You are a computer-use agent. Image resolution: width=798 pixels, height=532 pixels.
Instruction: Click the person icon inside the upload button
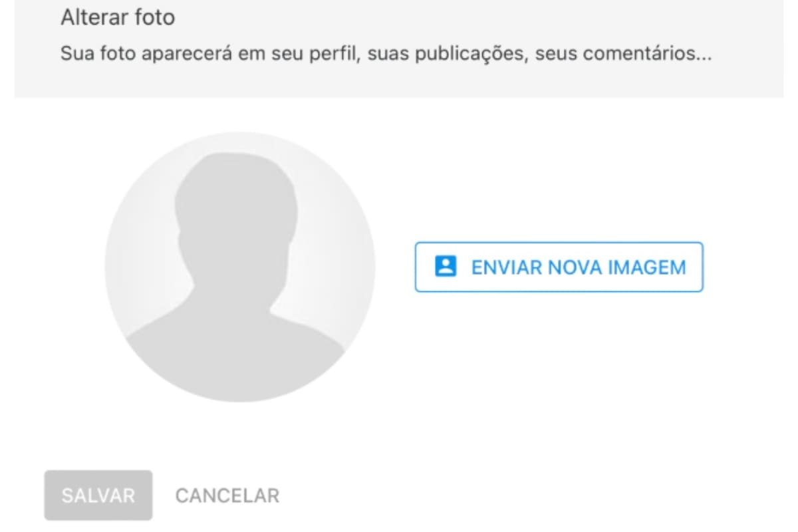coord(445,267)
